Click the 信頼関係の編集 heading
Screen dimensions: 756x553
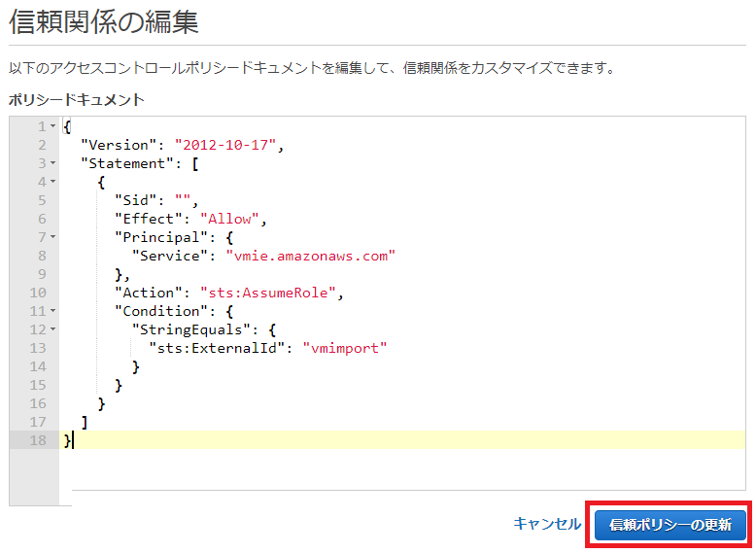click(x=104, y=21)
